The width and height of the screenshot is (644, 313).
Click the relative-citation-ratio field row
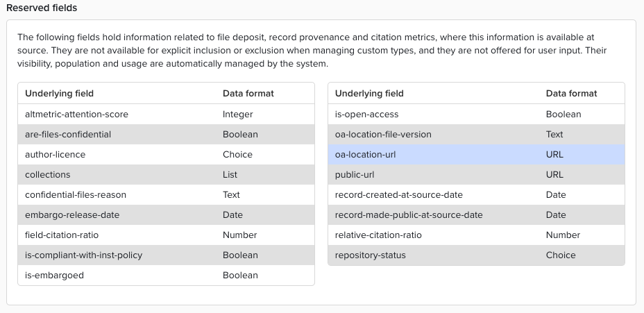point(378,235)
